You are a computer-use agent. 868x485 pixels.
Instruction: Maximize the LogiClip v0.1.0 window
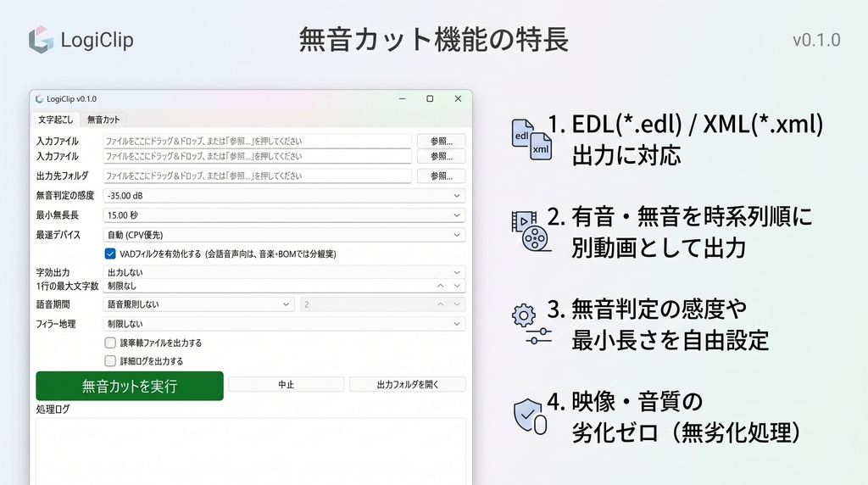[x=430, y=98]
